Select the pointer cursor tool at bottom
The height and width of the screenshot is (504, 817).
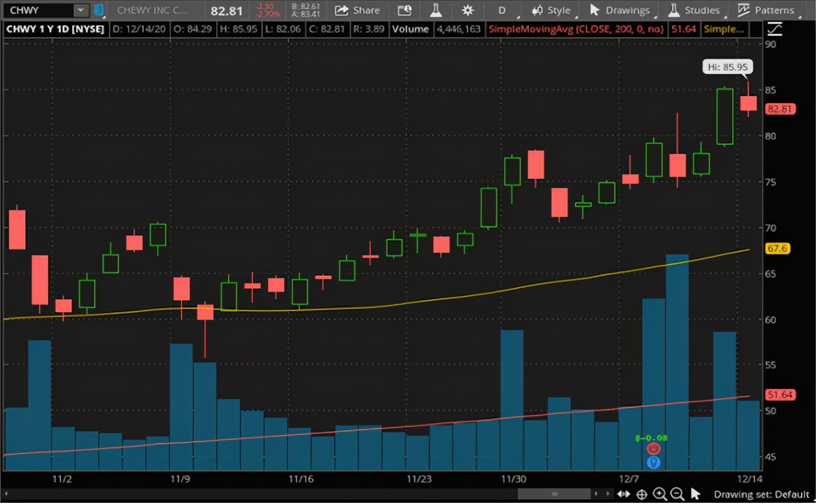tap(695, 495)
